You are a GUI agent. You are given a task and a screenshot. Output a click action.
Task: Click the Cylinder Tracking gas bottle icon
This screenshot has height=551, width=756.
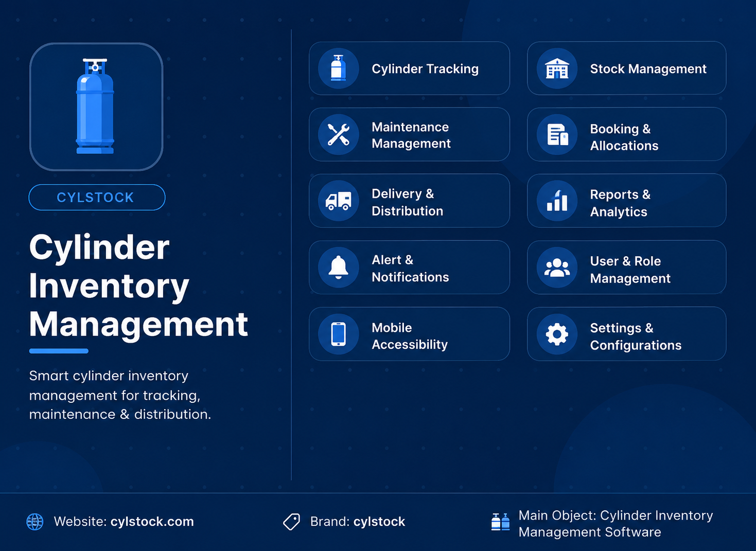point(338,68)
